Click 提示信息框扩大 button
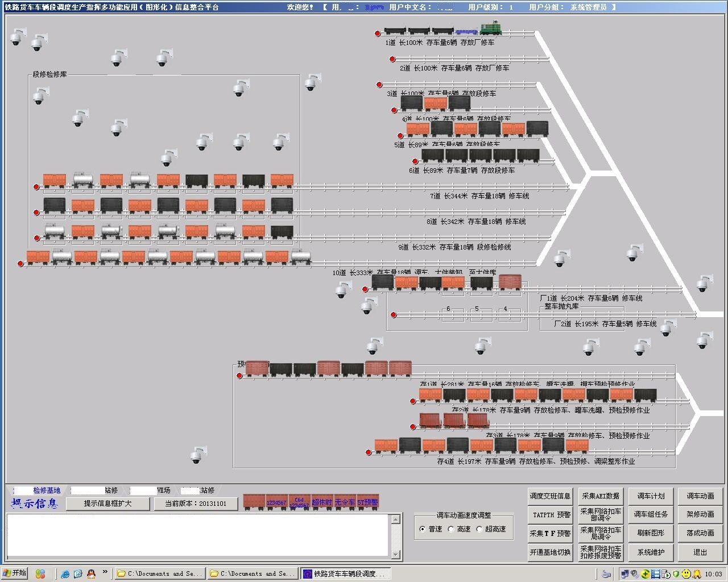Image resolution: width=728 pixels, height=582 pixels. pos(108,504)
